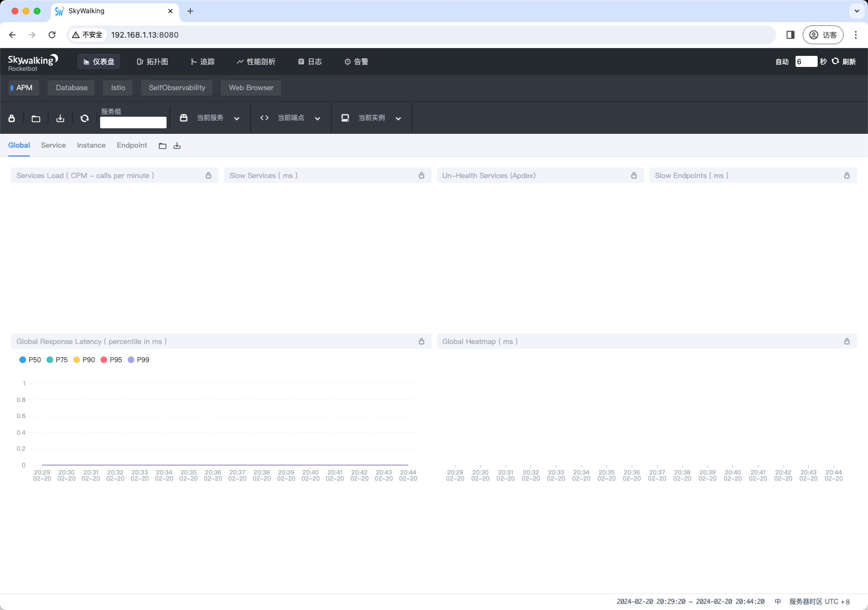The width and height of the screenshot is (868, 610).
Task: Click the Slow Endpoints panel title
Action: [x=692, y=175]
